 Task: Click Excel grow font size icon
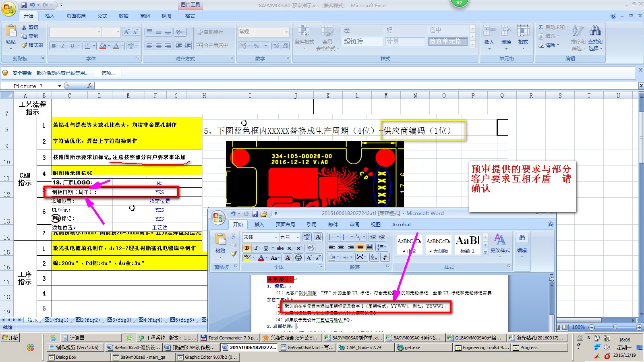(x=126, y=32)
